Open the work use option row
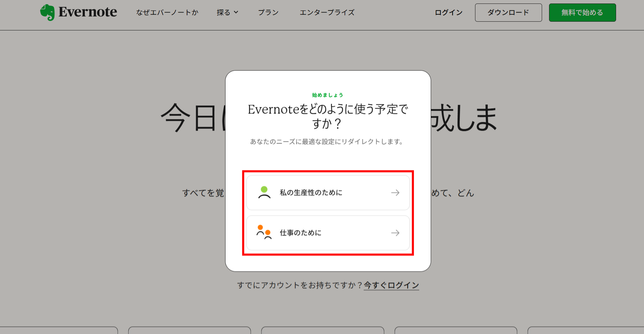This screenshot has height=334, width=644. (x=328, y=233)
